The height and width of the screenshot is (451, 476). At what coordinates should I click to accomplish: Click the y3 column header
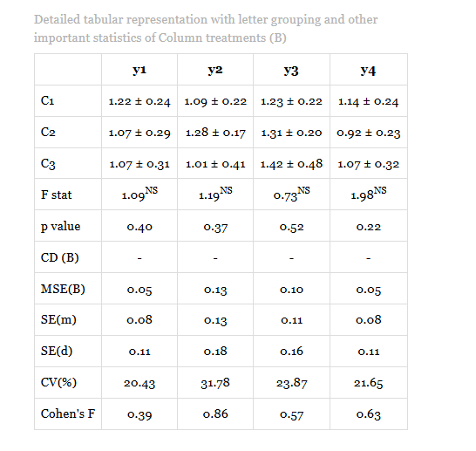tap(291, 70)
